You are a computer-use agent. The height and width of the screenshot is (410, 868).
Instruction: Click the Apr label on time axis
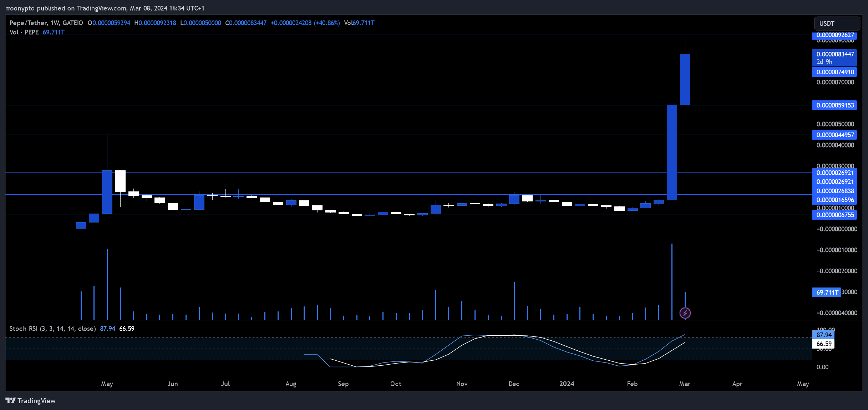point(737,384)
